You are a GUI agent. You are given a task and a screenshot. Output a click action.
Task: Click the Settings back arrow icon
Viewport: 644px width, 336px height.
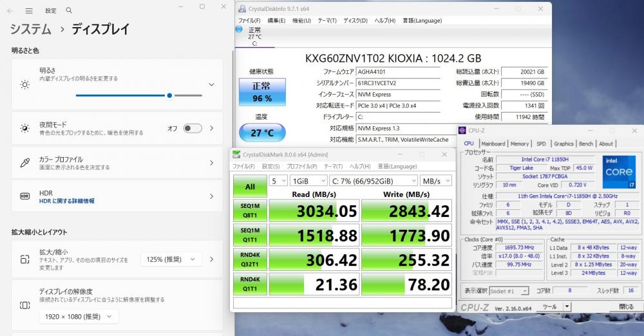point(10,11)
